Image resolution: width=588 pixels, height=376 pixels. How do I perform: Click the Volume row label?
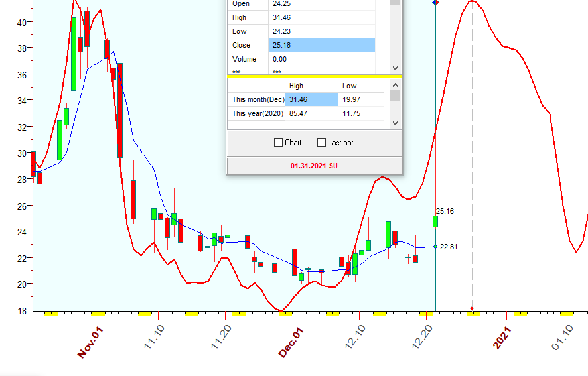click(248, 59)
